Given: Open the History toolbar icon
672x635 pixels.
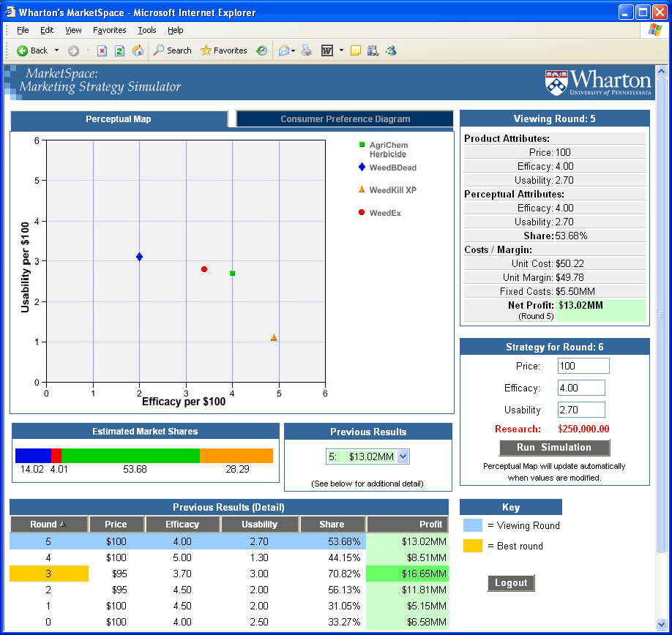Looking at the screenshot, I should [x=261, y=50].
